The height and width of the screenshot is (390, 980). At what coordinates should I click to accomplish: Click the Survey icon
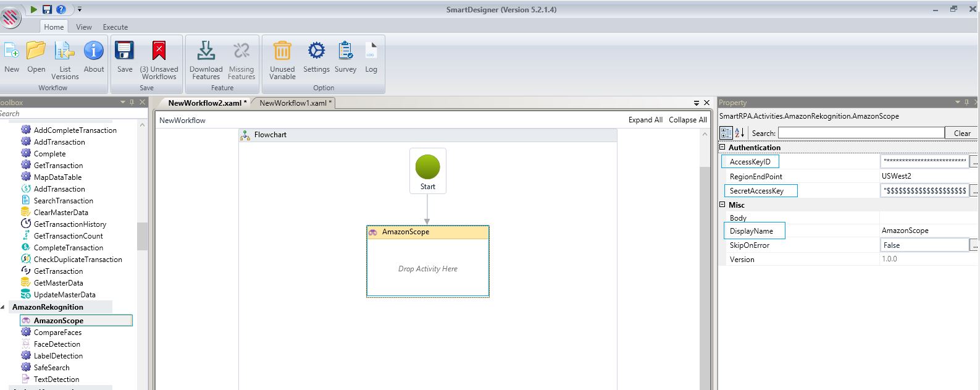point(345,52)
